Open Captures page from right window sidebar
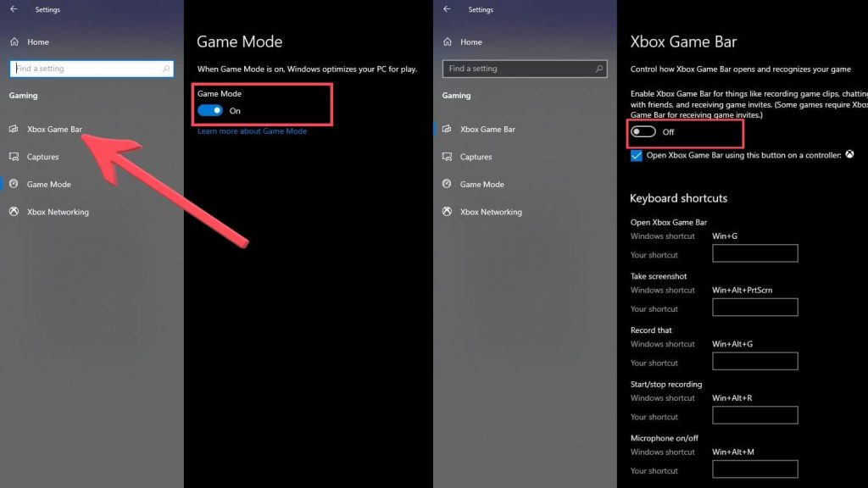The image size is (868, 488). [x=476, y=157]
